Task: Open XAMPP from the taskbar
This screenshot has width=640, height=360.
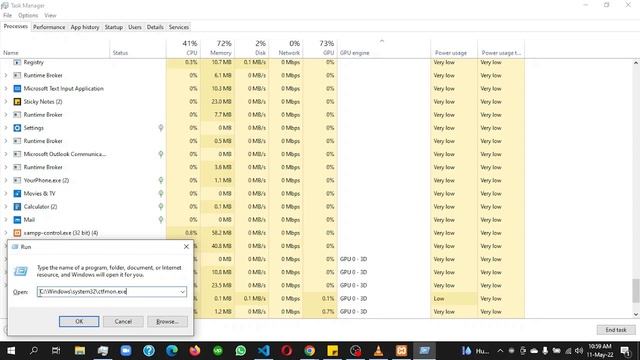Action: coord(401,351)
